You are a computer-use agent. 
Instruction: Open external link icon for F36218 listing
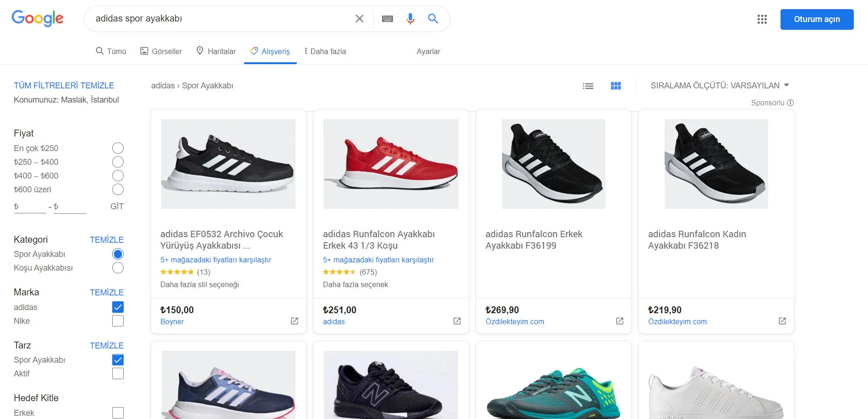[x=782, y=321]
